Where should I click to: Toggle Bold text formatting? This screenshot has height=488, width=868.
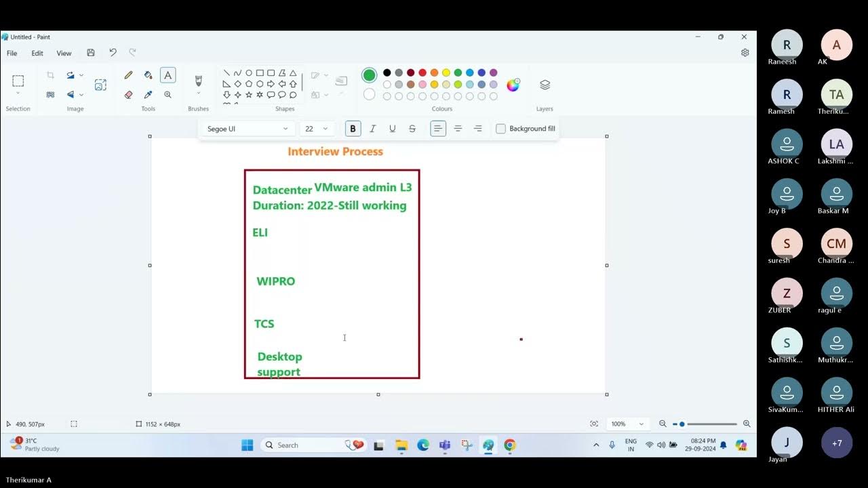[x=353, y=129]
